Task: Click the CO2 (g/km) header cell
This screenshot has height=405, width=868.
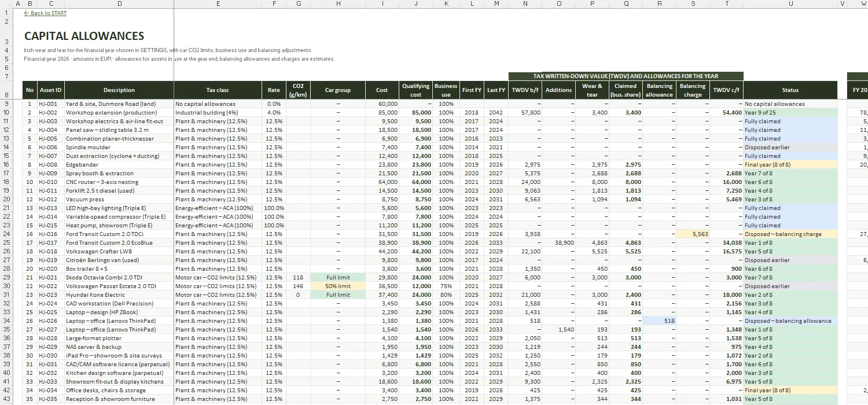Action: (x=299, y=90)
